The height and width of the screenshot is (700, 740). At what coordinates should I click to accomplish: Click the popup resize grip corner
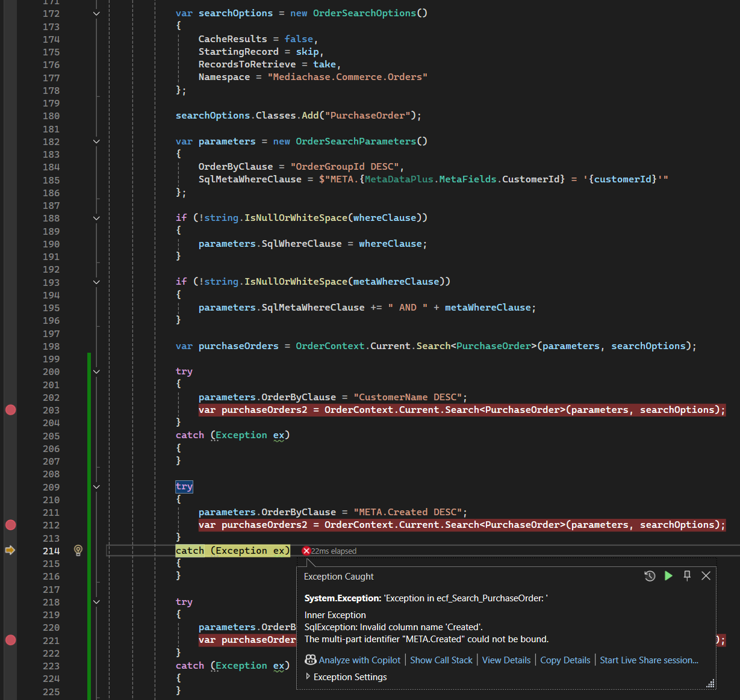point(710,683)
